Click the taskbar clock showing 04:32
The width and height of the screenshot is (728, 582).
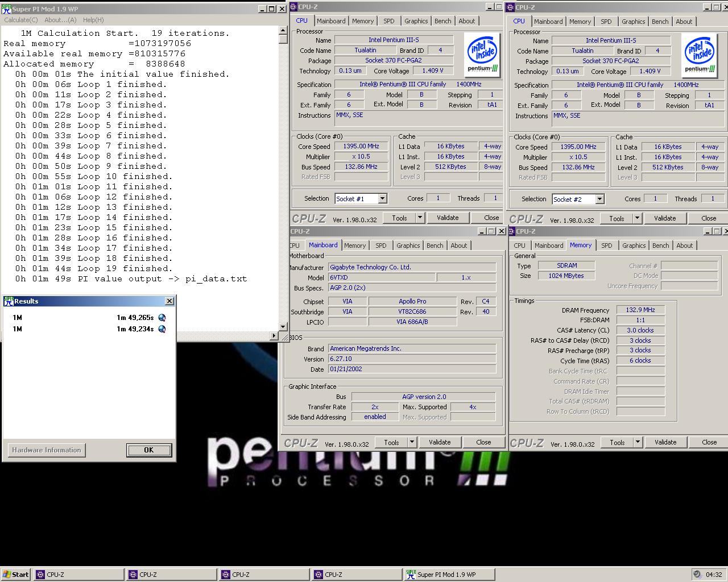click(714, 575)
